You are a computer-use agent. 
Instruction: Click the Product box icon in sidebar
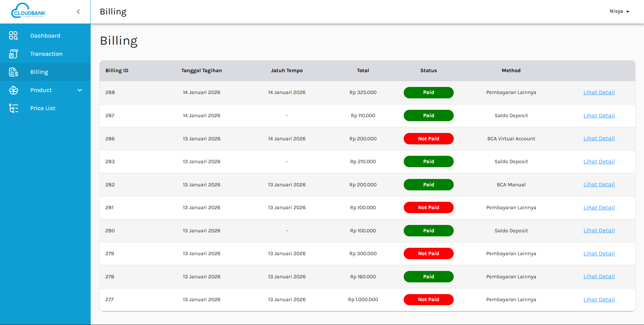[x=13, y=90]
